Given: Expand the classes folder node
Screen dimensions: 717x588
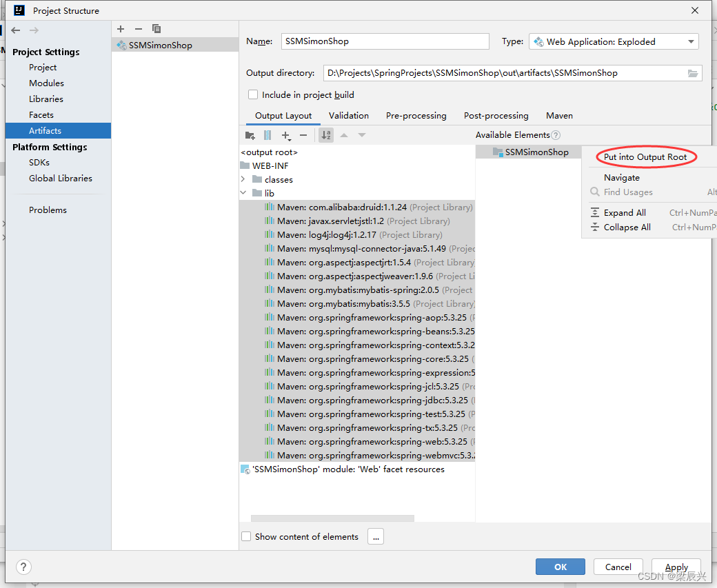Looking at the screenshot, I should 243,179.
